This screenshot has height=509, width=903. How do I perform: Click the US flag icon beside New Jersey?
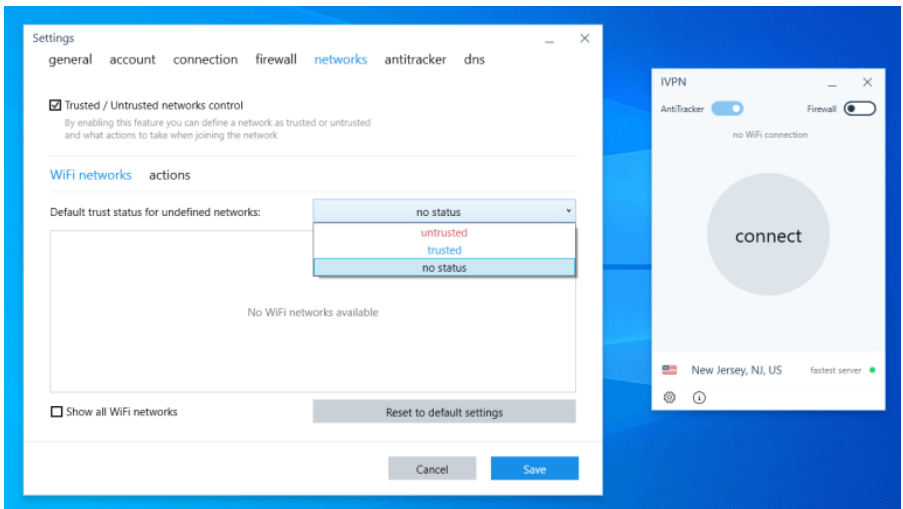[669, 370]
